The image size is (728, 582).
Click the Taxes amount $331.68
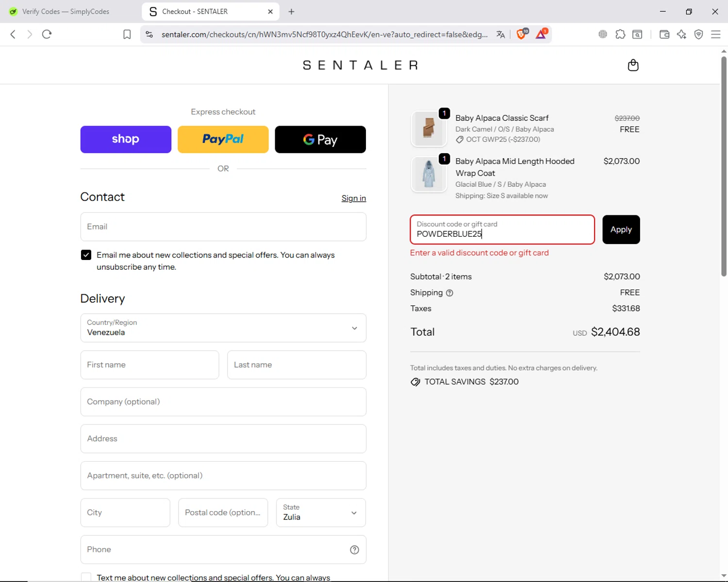click(626, 308)
